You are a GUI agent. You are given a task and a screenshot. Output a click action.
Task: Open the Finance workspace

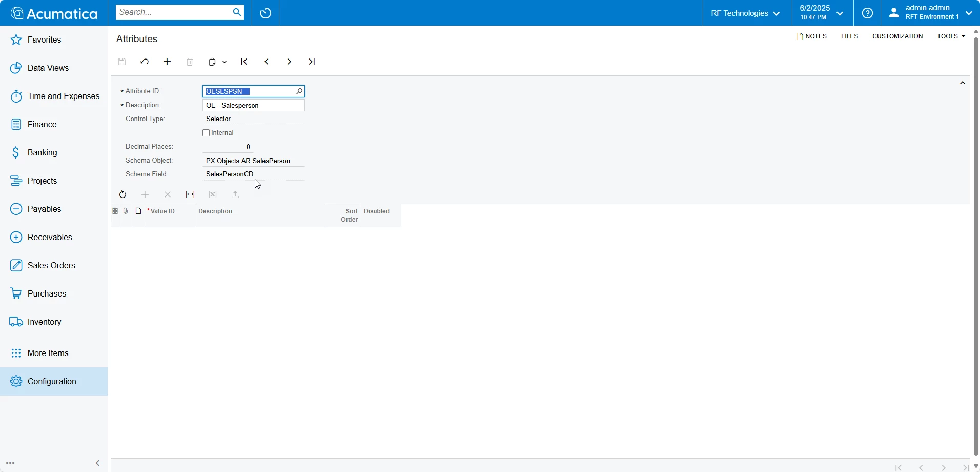coord(54,125)
